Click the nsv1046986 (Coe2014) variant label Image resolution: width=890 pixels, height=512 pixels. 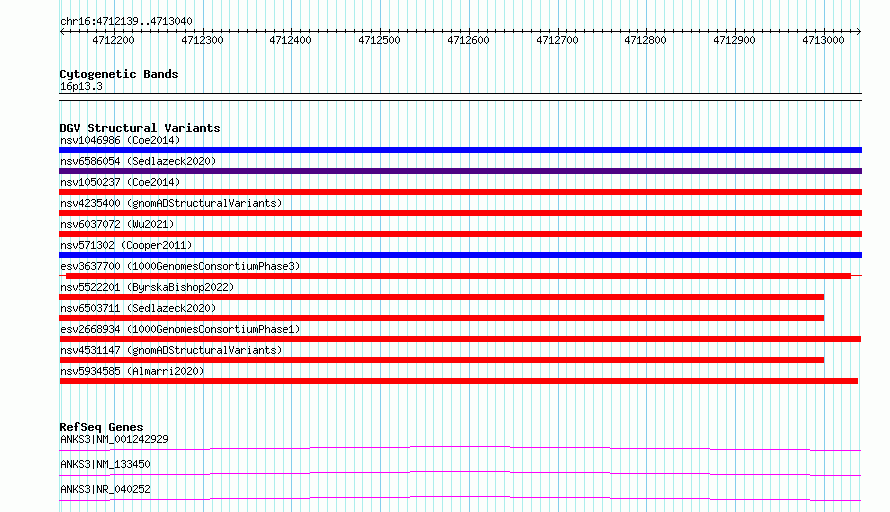click(120, 140)
